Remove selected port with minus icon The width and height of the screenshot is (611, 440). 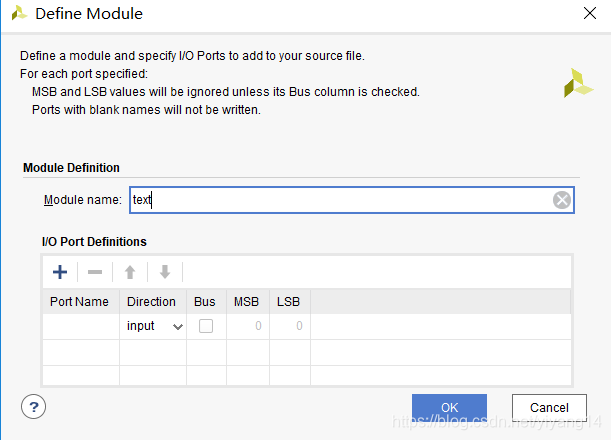click(x=95, y=272)
